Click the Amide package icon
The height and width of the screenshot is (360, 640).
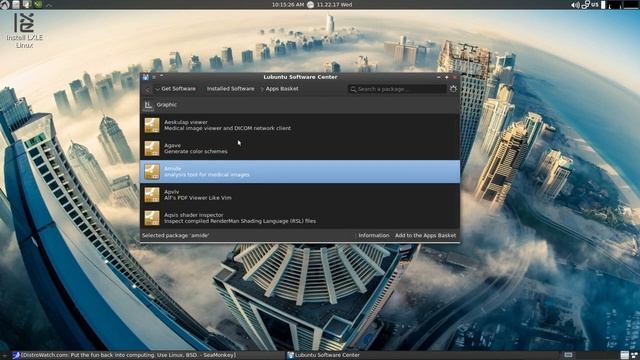152,171
